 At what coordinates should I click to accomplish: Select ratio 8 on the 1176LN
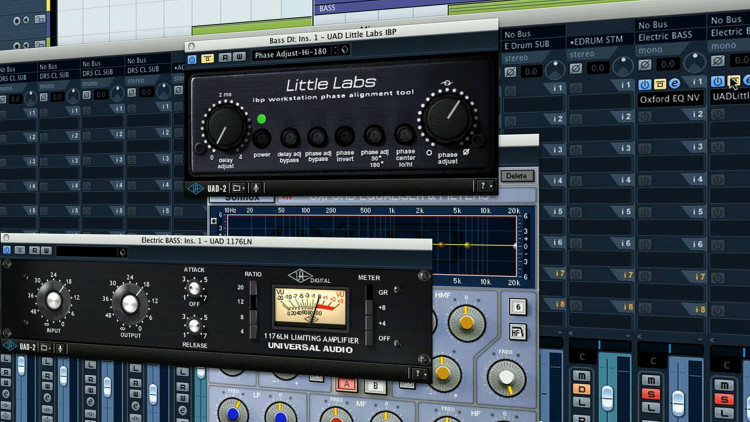(253, 317)
